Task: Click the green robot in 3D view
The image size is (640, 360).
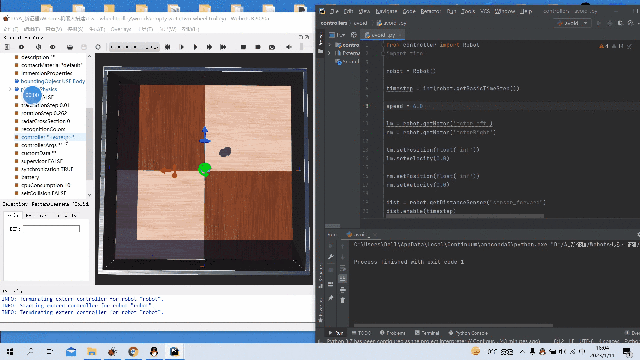Action: click(x=204, y=169)
